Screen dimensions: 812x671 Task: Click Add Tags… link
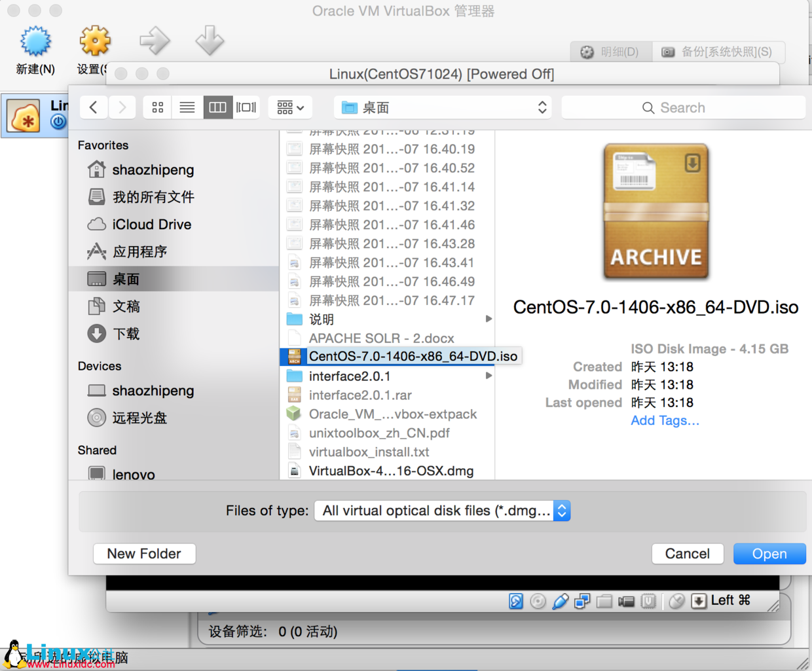(665, 421)
